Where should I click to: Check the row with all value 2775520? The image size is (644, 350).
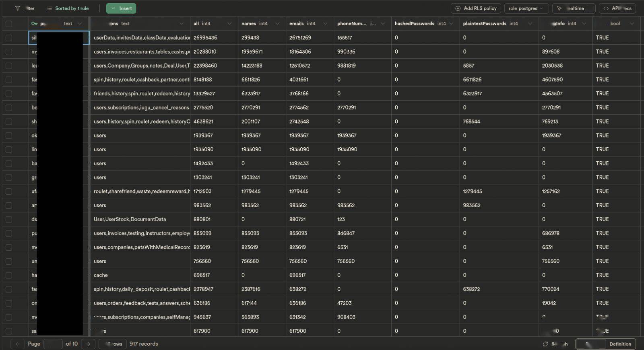9,108
